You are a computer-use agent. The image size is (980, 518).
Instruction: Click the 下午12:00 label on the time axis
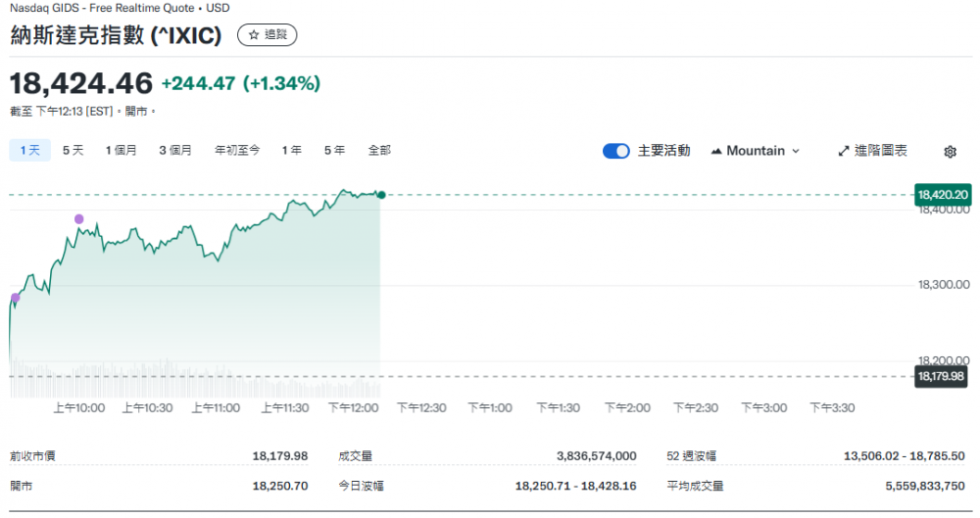pos(353,408)
